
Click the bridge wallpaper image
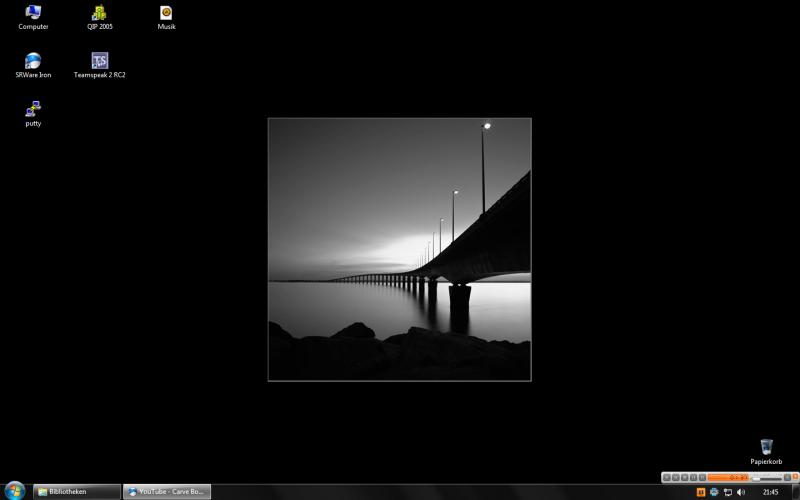pos(399,249)
